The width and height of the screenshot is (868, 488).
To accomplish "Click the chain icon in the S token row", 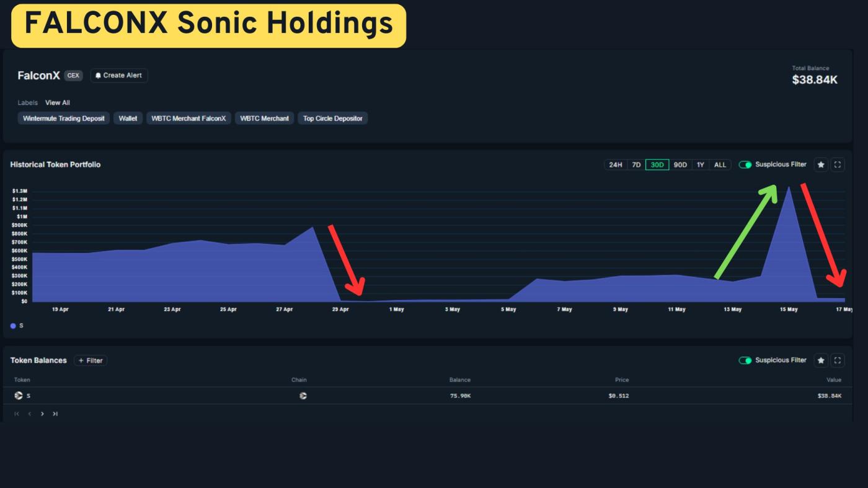I will point(304,395).
